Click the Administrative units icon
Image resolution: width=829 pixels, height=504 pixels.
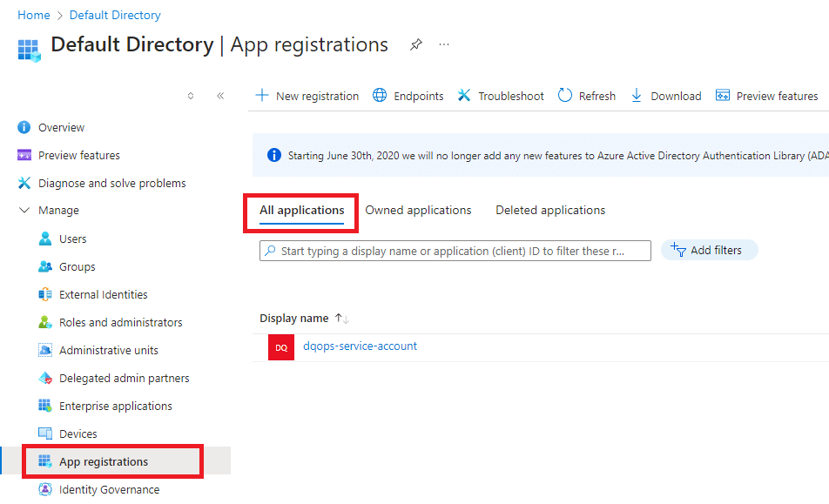point(45,350)
